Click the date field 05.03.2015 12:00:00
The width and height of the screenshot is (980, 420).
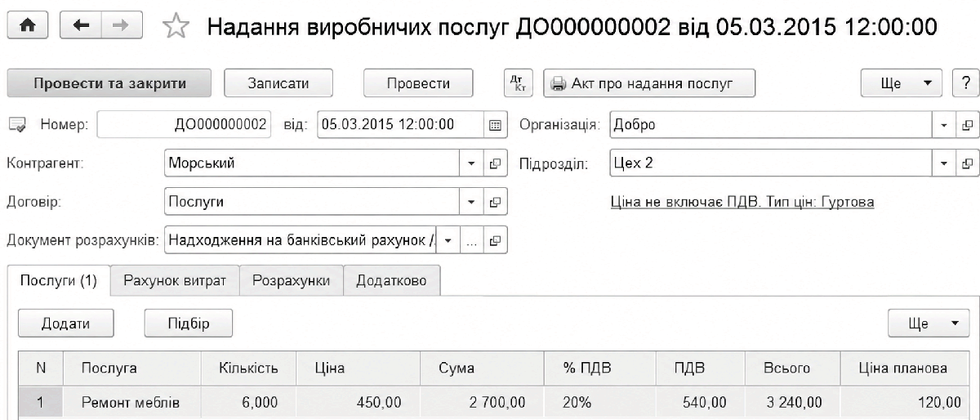click(x=400, y=125)
